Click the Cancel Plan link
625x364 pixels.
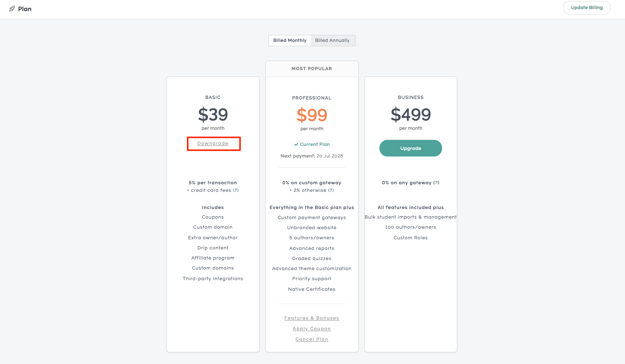312,339
